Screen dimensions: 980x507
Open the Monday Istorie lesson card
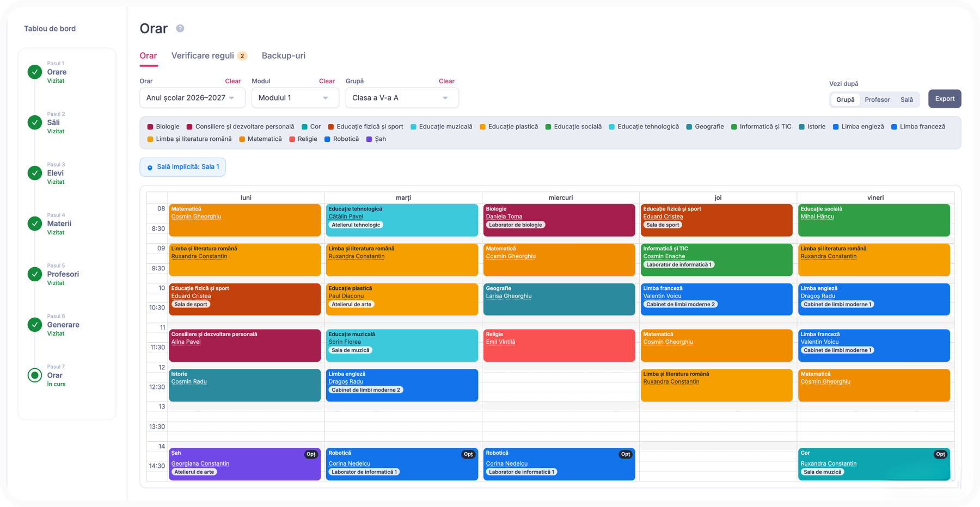(245, 385)
